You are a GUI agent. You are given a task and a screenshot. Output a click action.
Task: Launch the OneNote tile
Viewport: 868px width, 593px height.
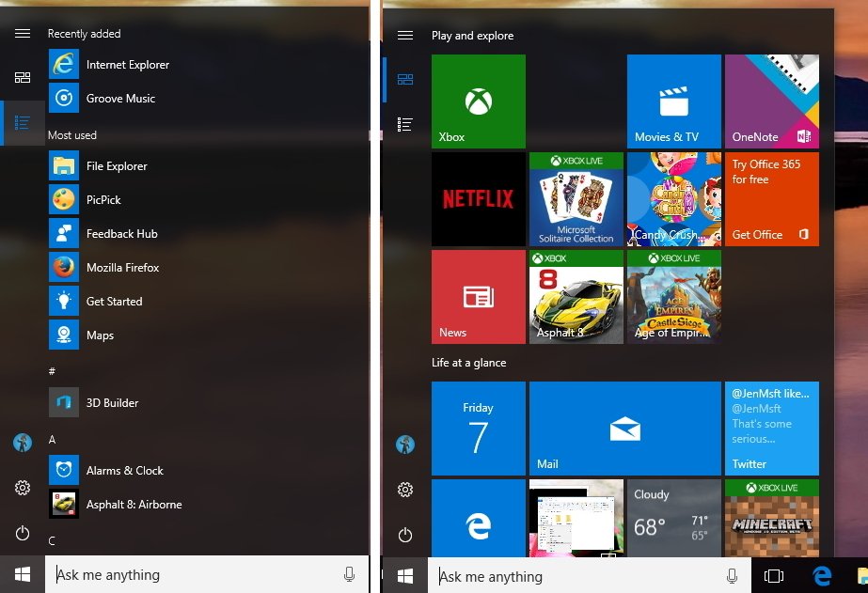tap(772, 101)
